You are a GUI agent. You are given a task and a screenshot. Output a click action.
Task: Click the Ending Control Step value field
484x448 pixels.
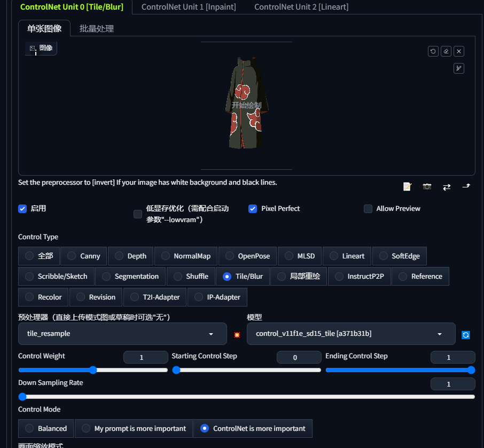tap(453, 357)
